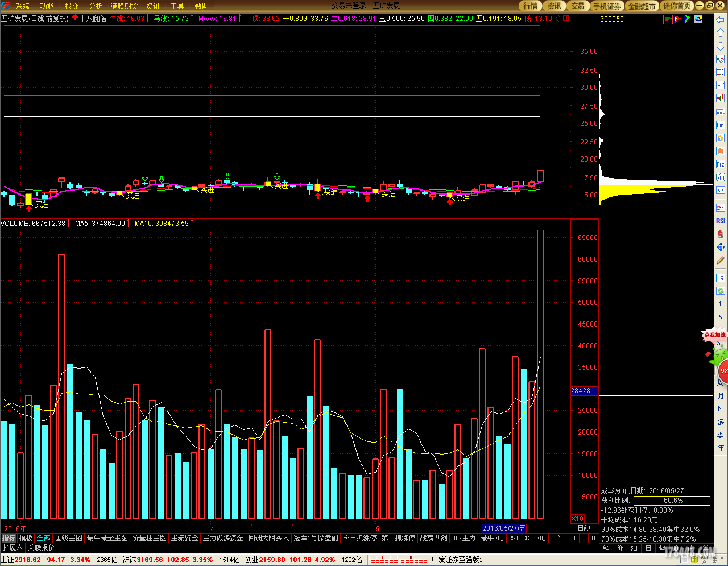This screenshot has height=566, width=728.
Task: Select the 最牛KDJ indicator tab
Action: 493,538
